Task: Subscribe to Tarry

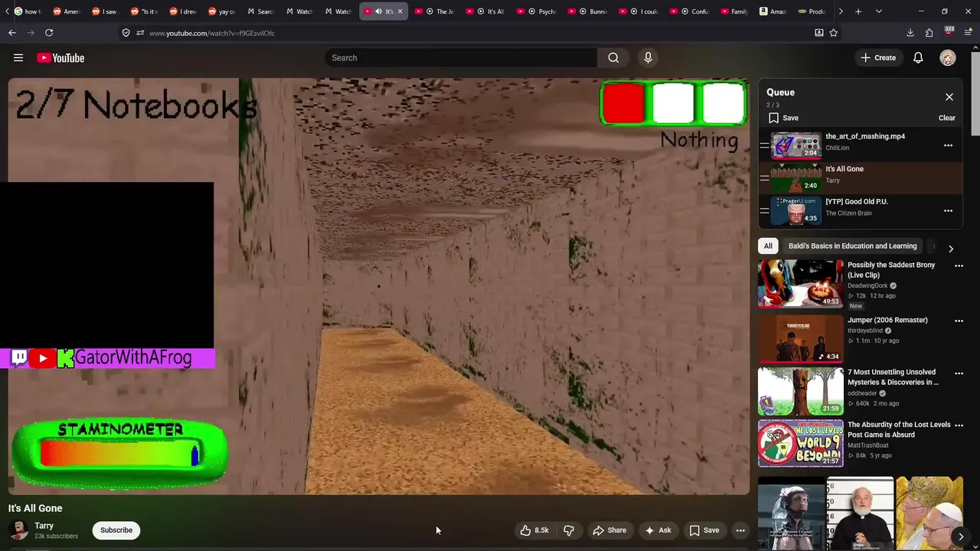Action: [116, 530]
